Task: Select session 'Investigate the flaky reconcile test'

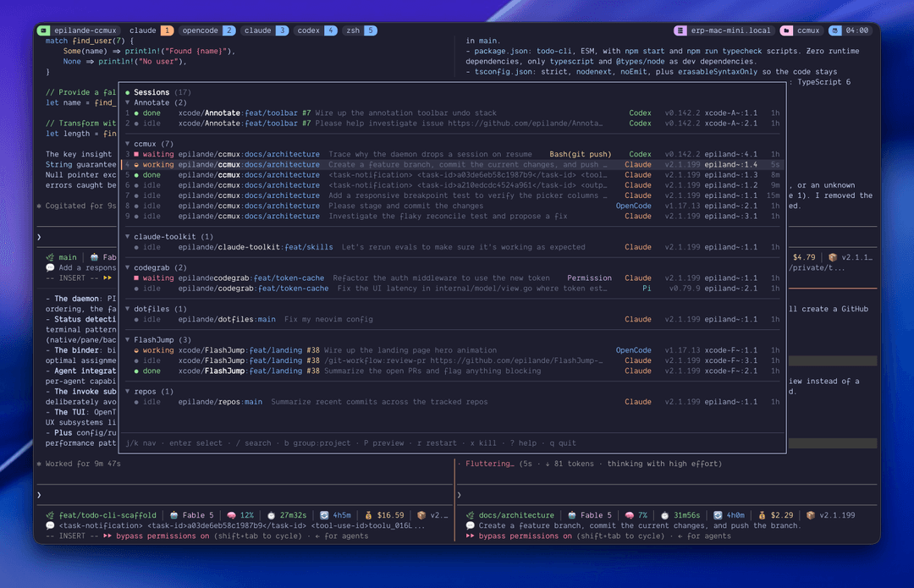Action: (x=452, y=217)
